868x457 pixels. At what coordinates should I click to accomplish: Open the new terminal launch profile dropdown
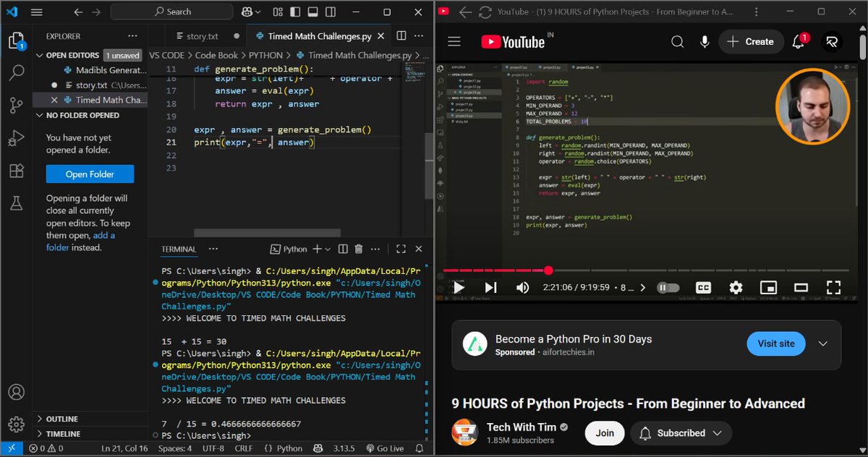coord(328,249)
